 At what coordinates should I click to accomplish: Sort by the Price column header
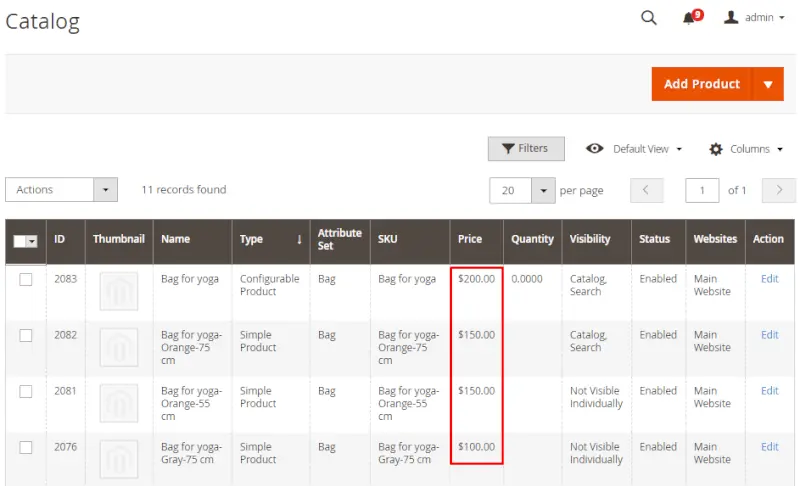pyautogui.click(x=470, y=240)
